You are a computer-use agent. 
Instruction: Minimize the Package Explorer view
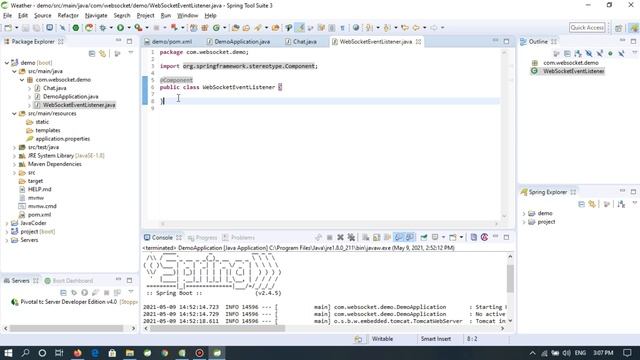[x=118, y=40]
